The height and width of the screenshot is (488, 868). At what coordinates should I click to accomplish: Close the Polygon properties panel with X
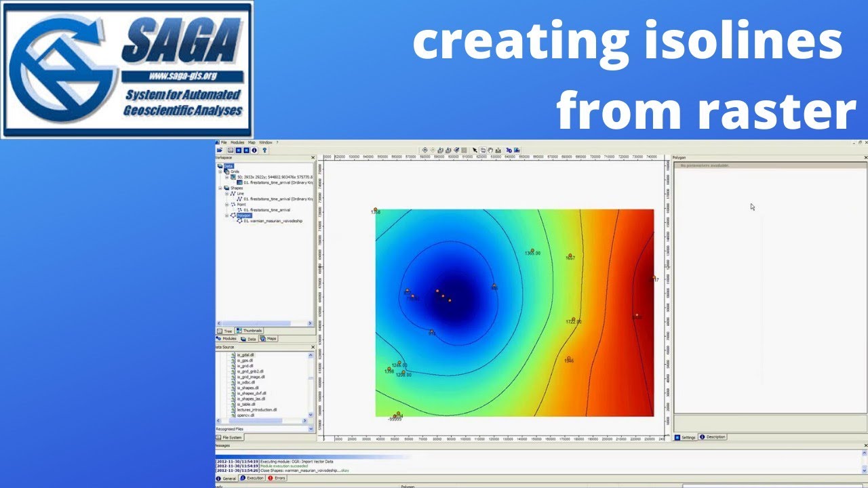866,157
